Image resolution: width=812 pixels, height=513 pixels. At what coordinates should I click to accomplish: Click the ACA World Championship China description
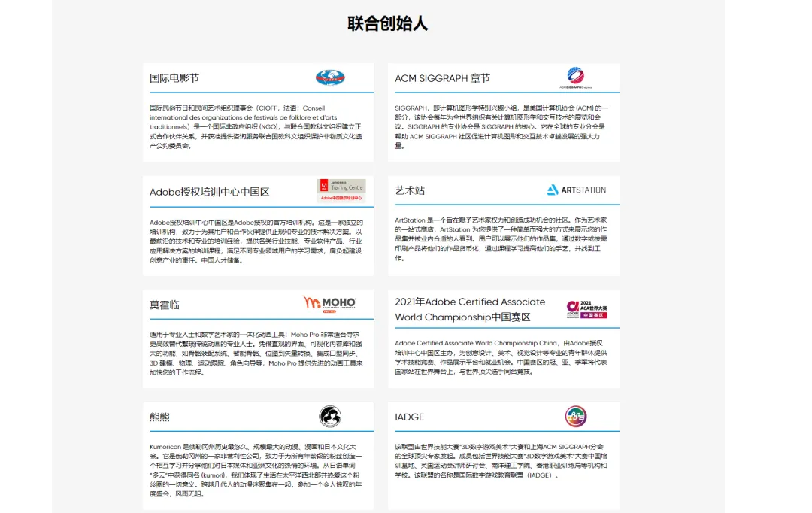(x=501, y=357)
